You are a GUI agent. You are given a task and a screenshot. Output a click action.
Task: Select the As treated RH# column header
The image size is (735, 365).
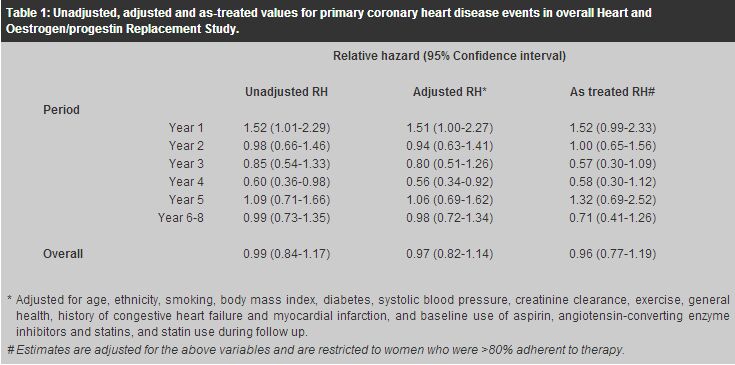[612, 92]
